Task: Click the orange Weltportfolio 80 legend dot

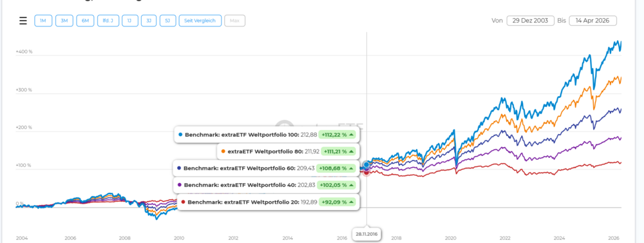Action: click(x=223, y=151)
